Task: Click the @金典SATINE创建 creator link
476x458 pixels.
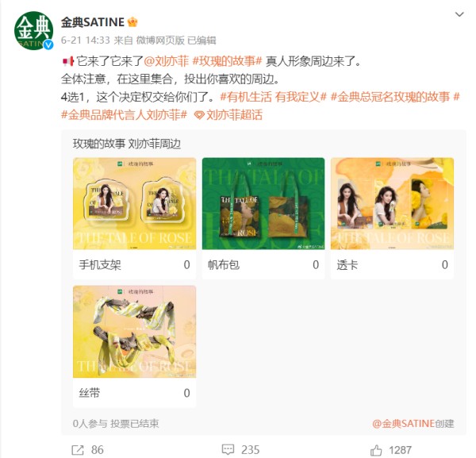Action: tap(413, 423)
